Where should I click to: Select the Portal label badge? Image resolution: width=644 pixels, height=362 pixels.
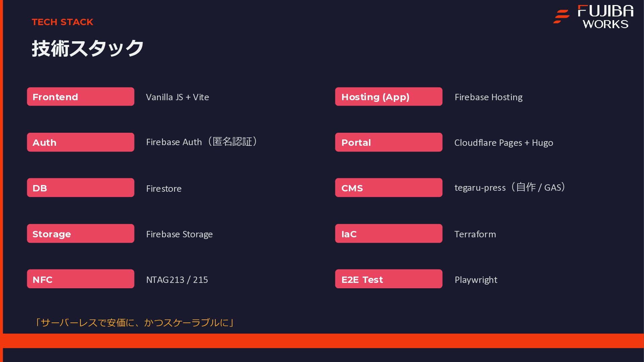388,142
